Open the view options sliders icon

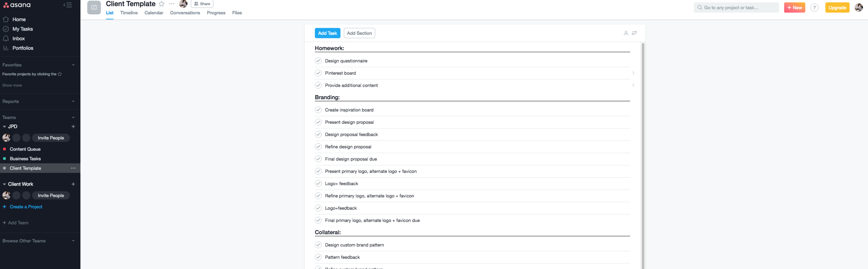click(x=634, y=33)
